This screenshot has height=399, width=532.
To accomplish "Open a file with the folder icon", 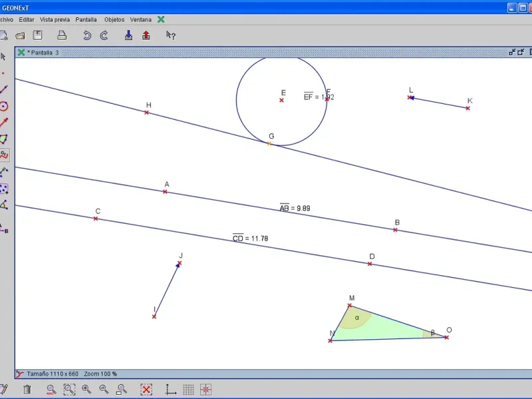I will [x=21, y=36].
